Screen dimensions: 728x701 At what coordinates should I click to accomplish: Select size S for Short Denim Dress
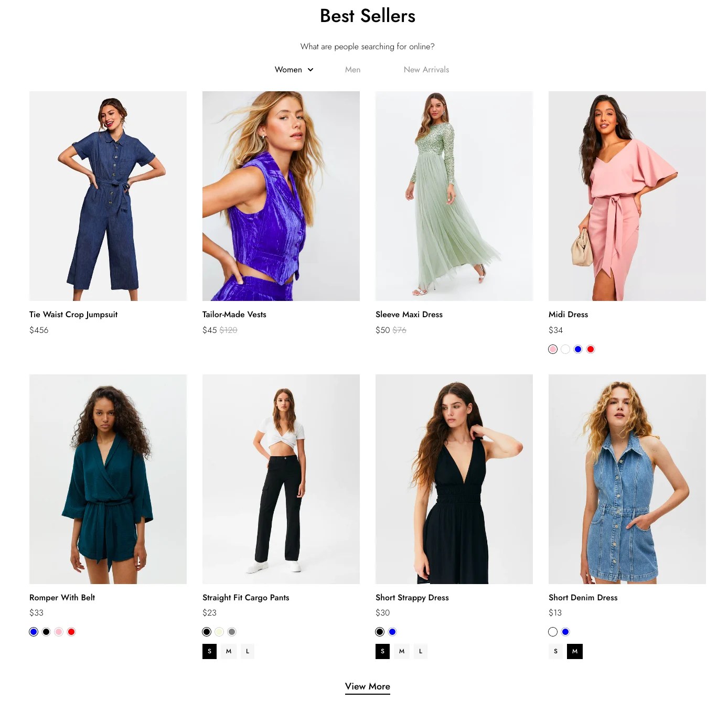tap(556, 651)
